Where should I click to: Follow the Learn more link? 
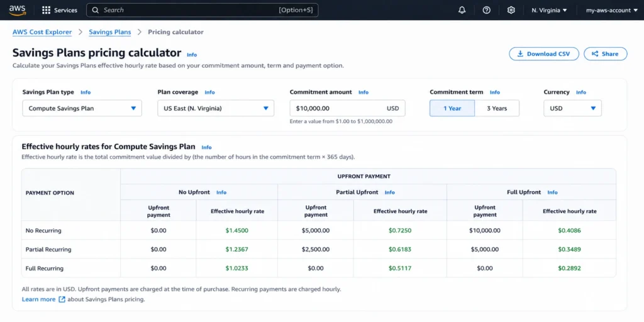pyautogui.click(x=38, y=299)
